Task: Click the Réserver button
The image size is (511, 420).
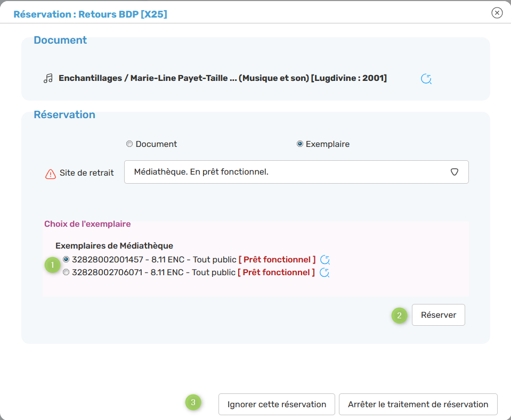Action: tap(438, 315)
